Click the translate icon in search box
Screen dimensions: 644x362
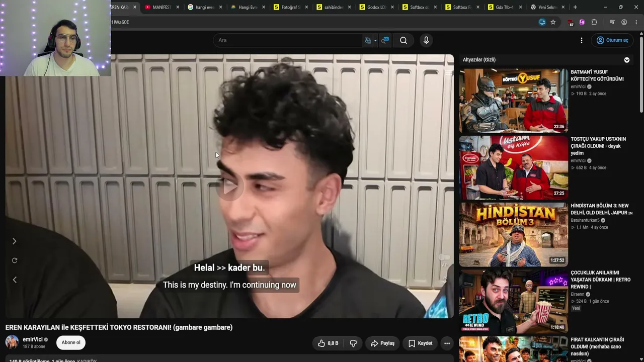pyautogui.click(x=368, y=40)
